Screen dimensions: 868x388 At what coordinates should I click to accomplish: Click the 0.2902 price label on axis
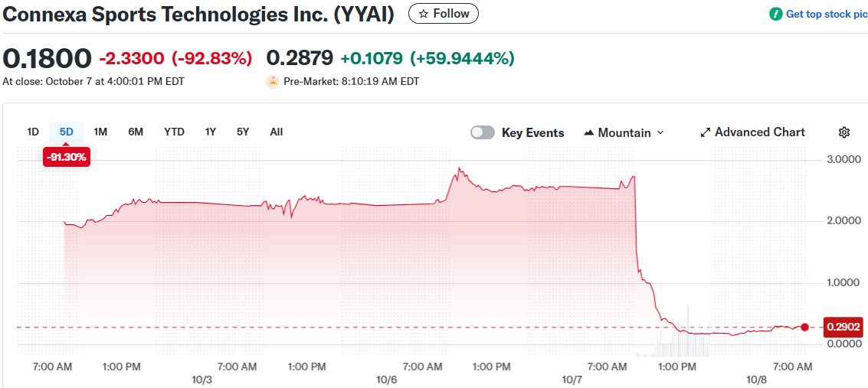click(844, 328)
